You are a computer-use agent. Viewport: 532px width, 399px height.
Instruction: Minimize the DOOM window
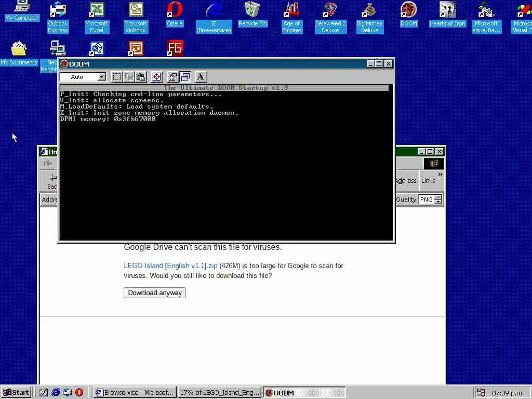pyautogui.click(x=370, y=64)
